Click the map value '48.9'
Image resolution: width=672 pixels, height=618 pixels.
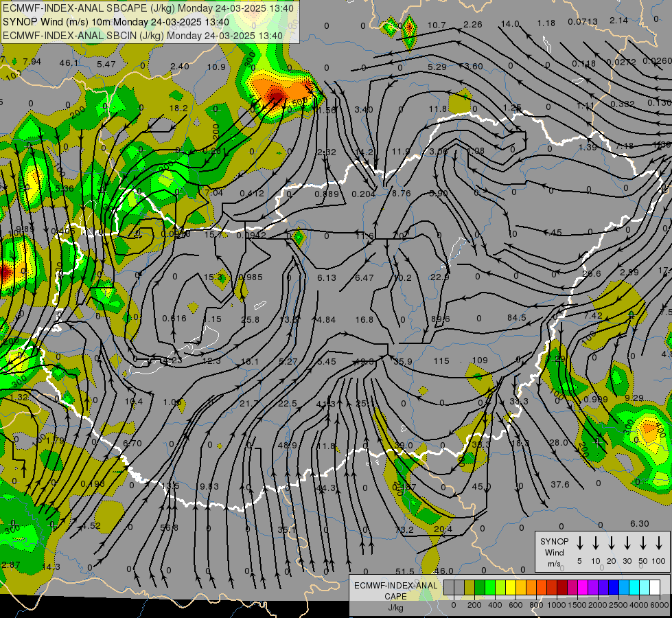click(x=287, y=445)
